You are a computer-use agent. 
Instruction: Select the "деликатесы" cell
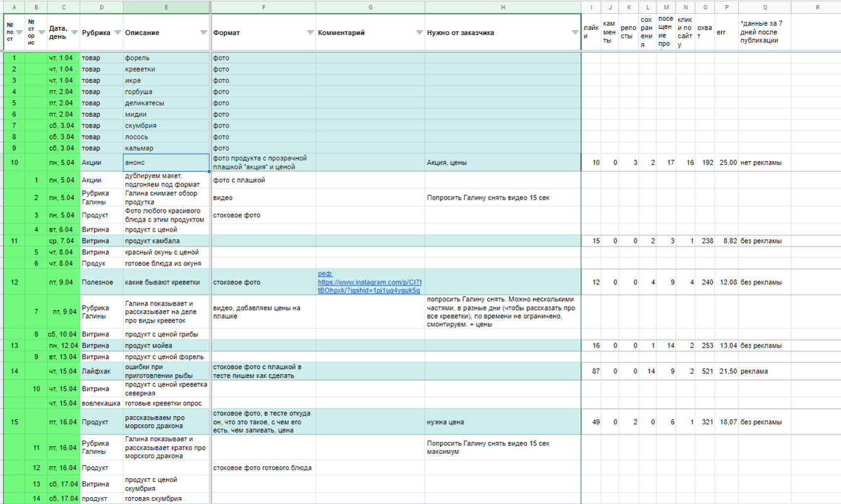click(x=166, y=103)
